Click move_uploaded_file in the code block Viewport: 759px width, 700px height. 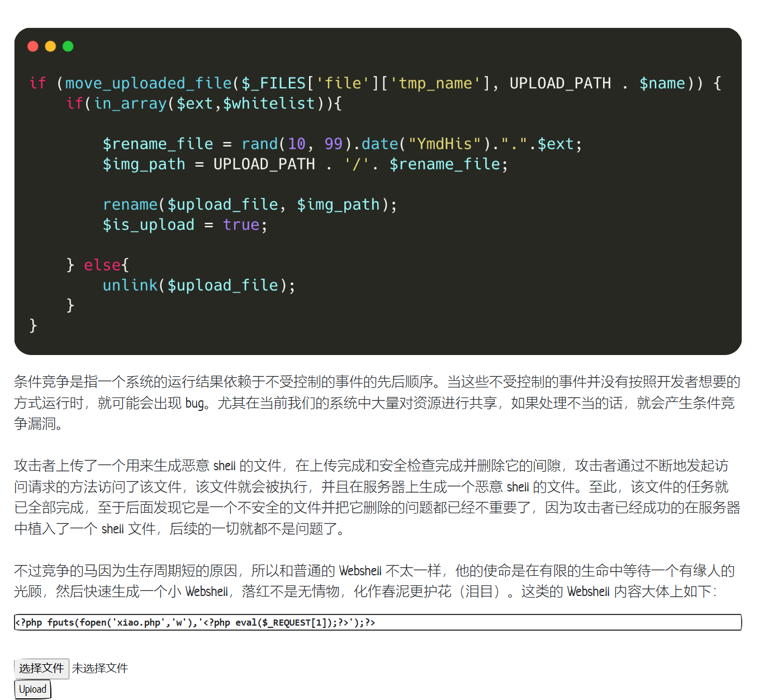pos(148,83)
